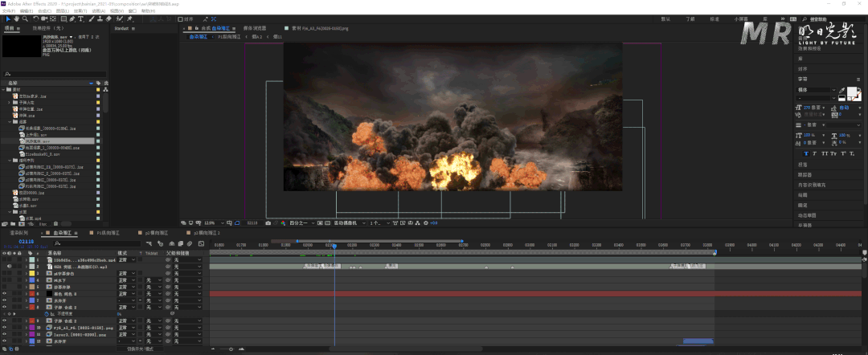868x355 pixels.
Task: Open parent dropdown for layer 1
Action: pyautogui.click(x=186, y=259)
